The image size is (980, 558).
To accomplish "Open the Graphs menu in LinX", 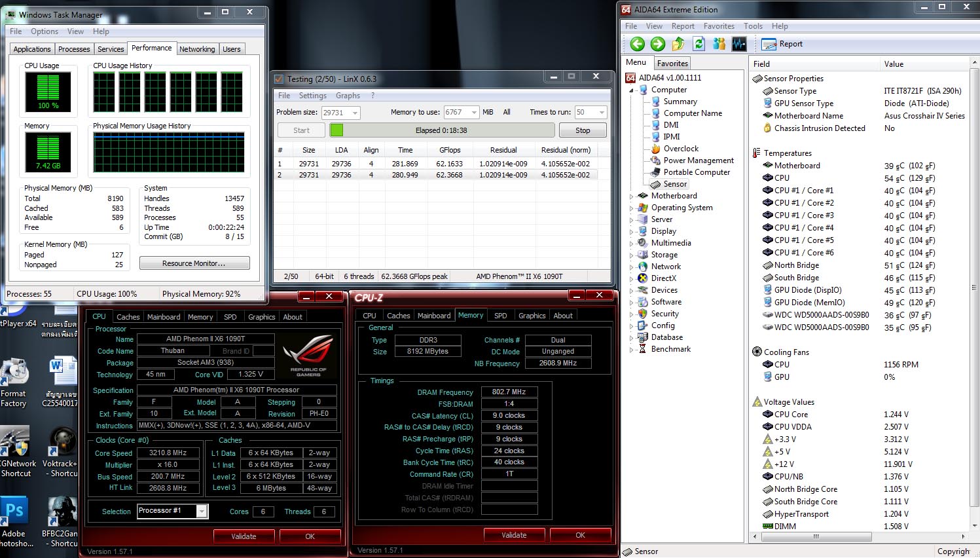I will point(348,96).
